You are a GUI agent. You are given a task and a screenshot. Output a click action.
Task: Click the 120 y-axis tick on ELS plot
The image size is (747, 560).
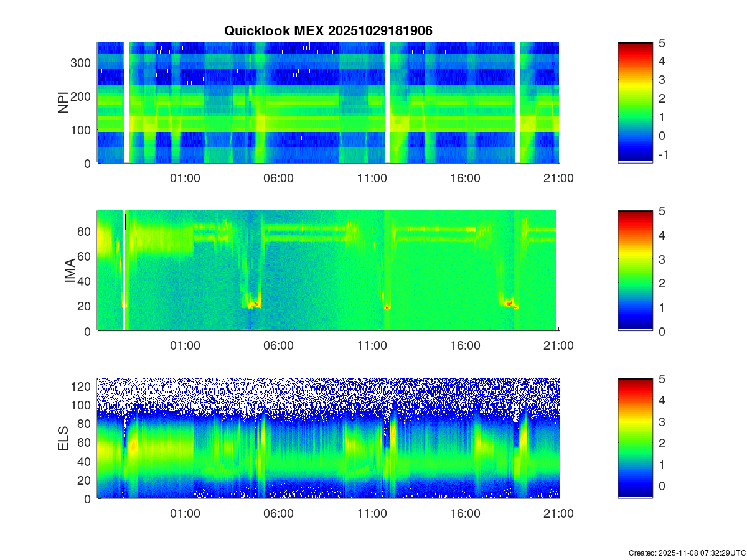pyautogui.click(x=81, y=386)
